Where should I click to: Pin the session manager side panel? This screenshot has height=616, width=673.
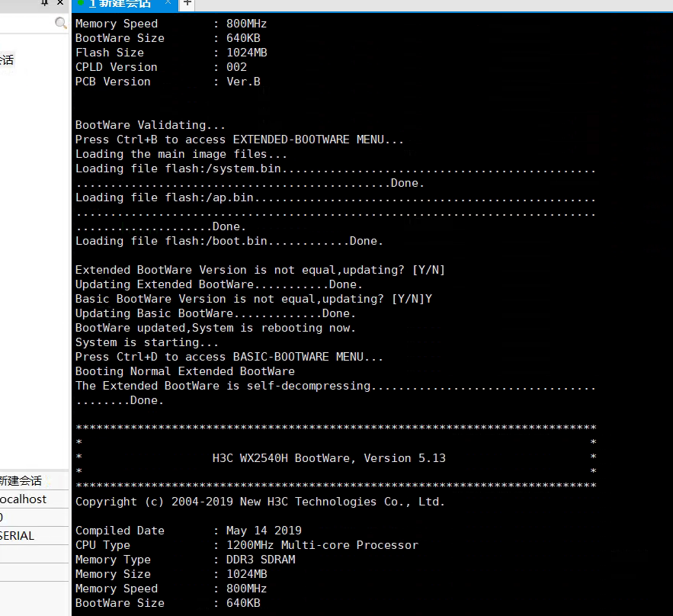click(45, 2)
